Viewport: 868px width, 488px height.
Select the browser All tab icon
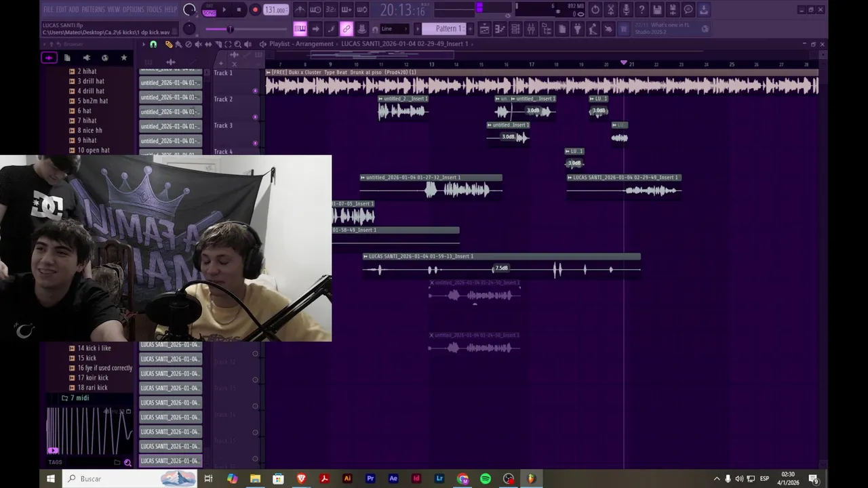(x=49, y=58)
